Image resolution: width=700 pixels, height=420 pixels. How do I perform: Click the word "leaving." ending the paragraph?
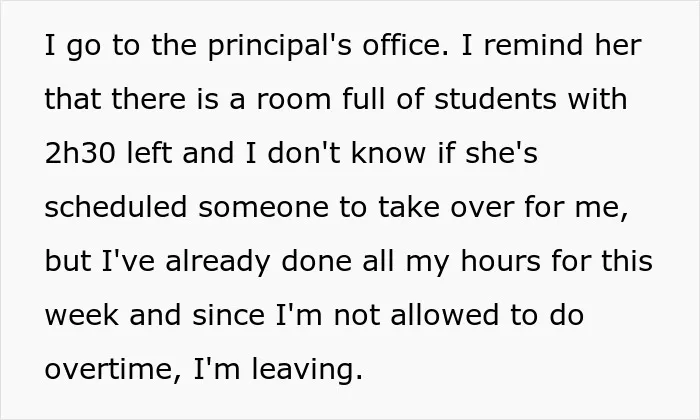(307, 371)
